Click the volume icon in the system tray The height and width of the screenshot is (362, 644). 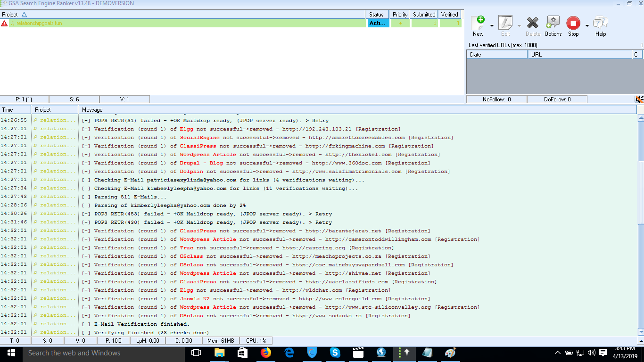(591, 353)
